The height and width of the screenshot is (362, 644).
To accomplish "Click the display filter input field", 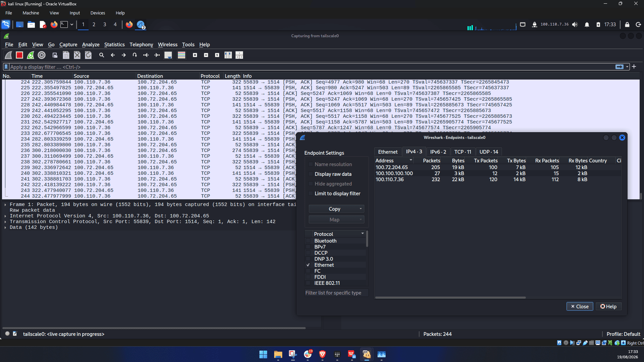I will pos(311,67).
